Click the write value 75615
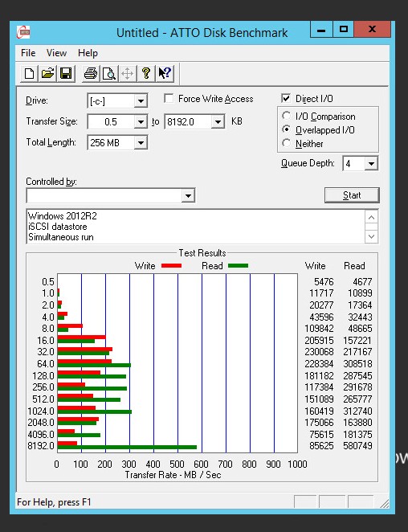The width and height of the screenshot is (408, 532). [x=321, y=435]
